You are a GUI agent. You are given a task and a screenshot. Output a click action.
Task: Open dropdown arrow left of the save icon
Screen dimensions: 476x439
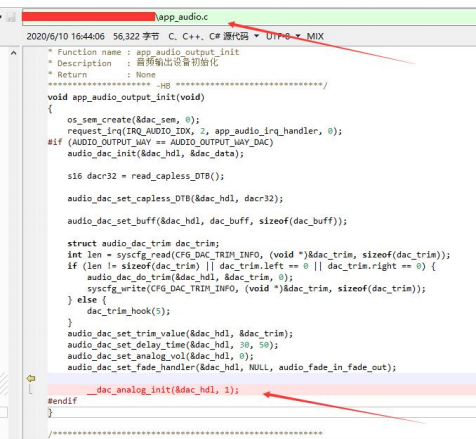pyautogui.click(x=1, y=17)
